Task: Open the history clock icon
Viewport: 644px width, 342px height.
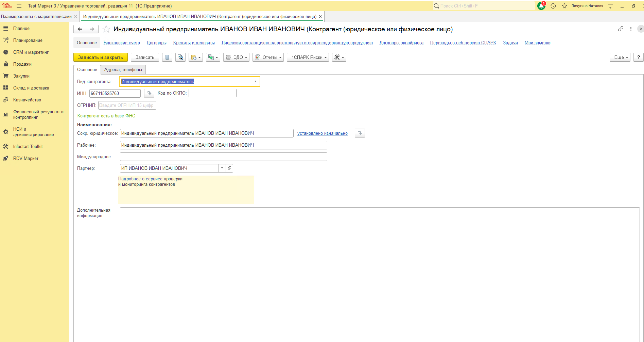Action: [553, 6]
